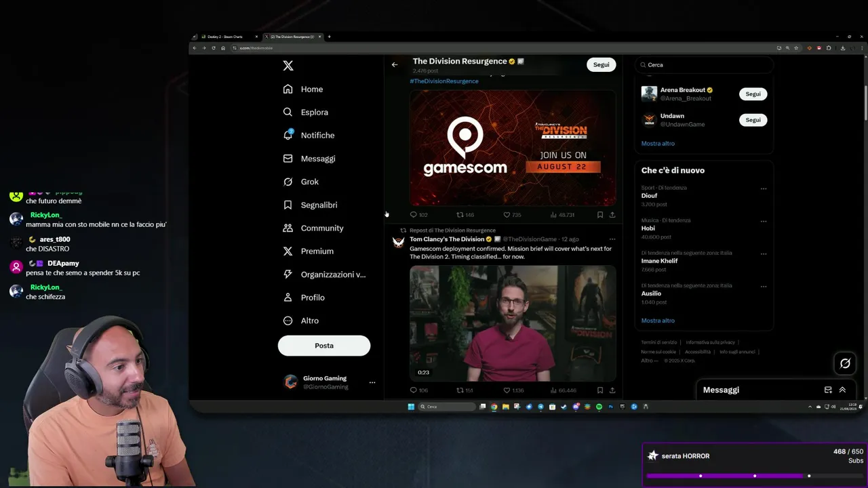This screenshot has width=868, height=488.
Task: Open Telegram from the taskbar
Action: click(x=540, y=407)
